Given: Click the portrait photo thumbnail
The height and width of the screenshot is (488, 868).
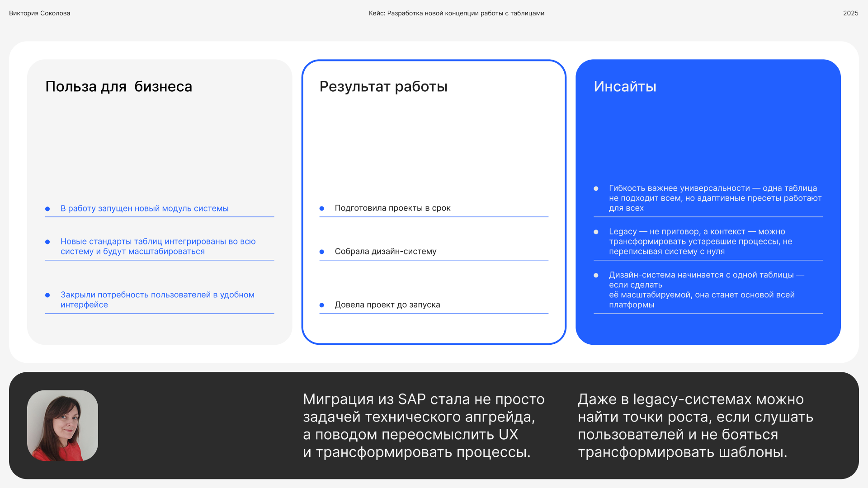Looking at the screenshot, I should click(62, 425).
